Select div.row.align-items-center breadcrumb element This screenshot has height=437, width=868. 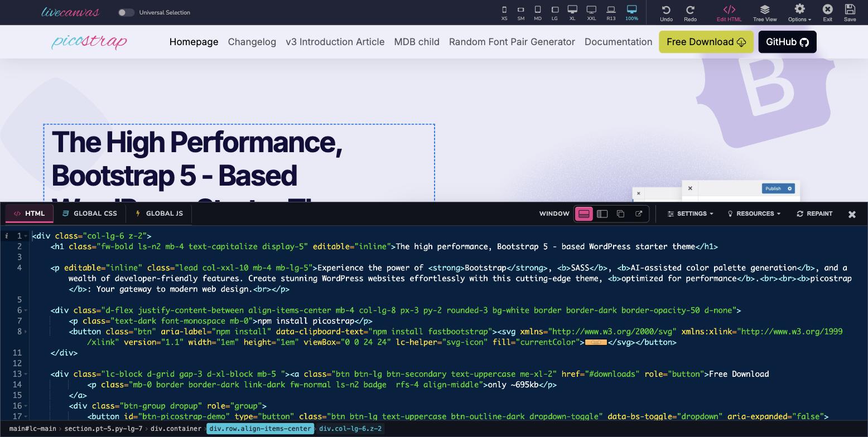(x=260, y=429)
